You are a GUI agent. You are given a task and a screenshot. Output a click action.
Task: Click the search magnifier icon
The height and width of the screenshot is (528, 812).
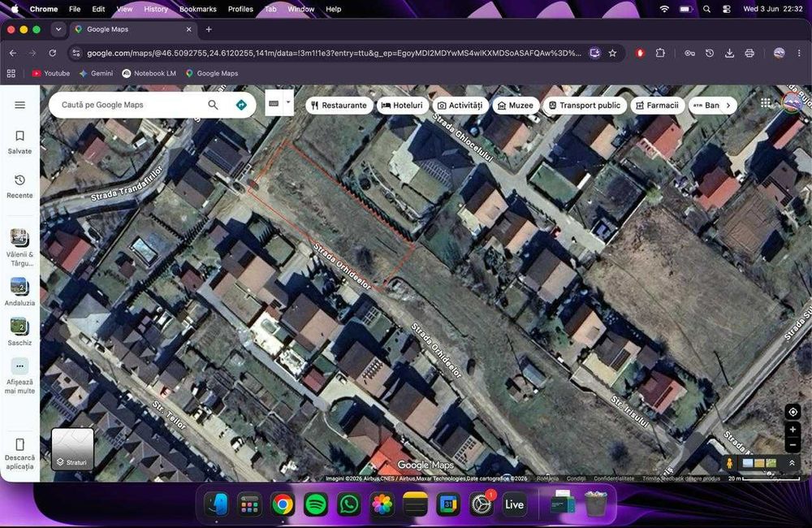213,105
